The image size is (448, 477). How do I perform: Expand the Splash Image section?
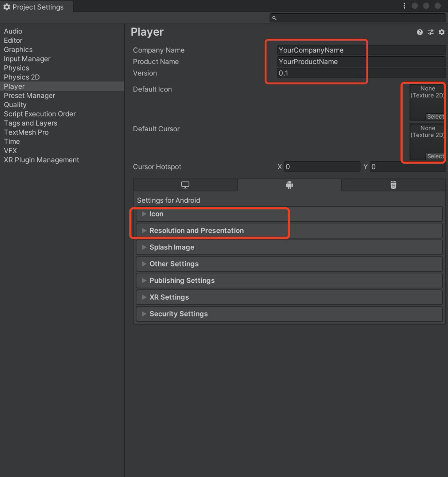(289, 247)
